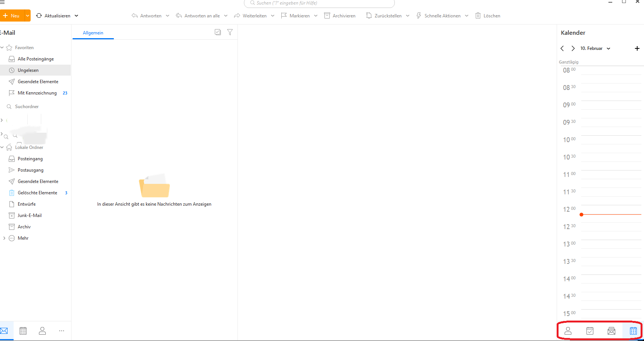Add new event with Kalender plus icon
Screen dimensions: 644x341
coord(637,48)
